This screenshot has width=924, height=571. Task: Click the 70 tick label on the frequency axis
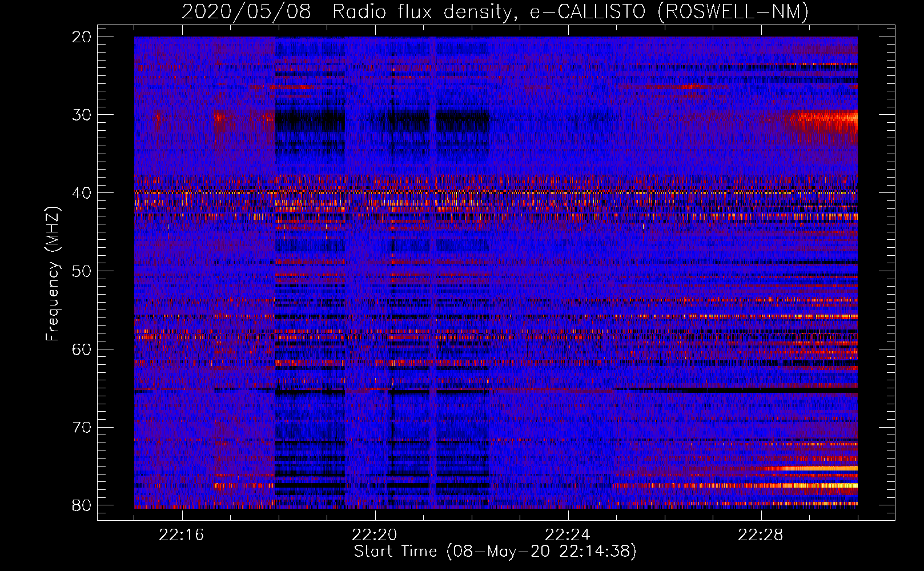82,428
